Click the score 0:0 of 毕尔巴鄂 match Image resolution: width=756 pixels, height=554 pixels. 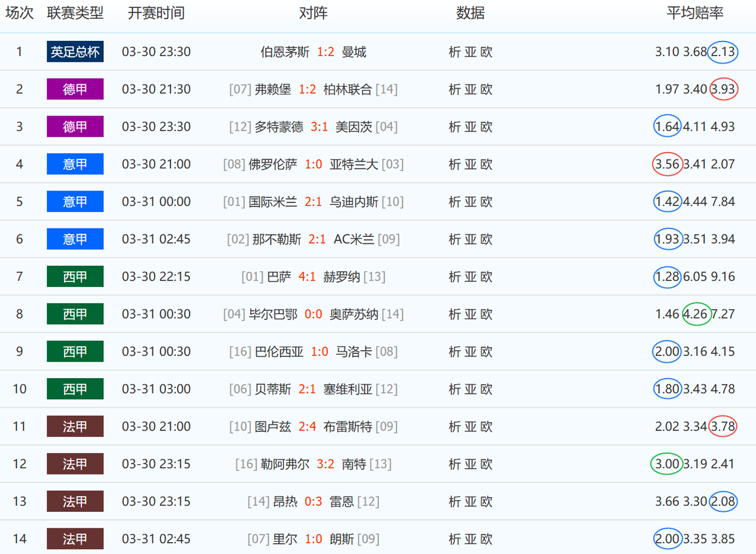tap(313, 314)
